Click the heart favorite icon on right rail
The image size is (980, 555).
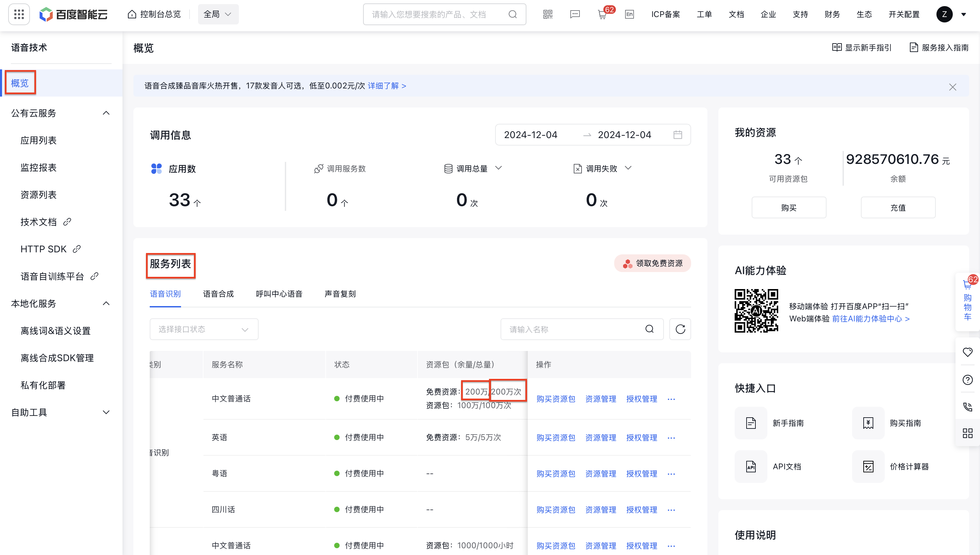pos(967,352)
